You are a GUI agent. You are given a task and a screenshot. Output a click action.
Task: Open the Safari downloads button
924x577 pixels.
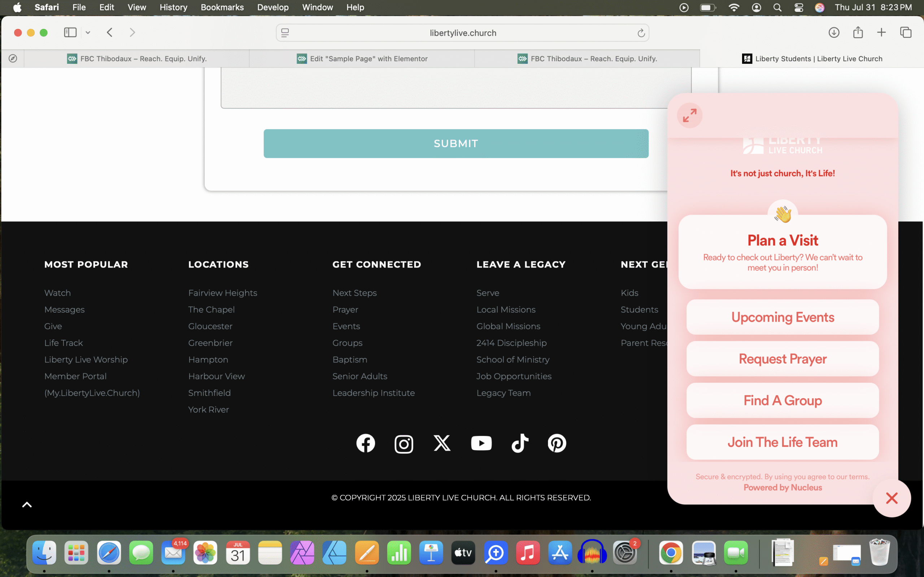click(834, 32)
